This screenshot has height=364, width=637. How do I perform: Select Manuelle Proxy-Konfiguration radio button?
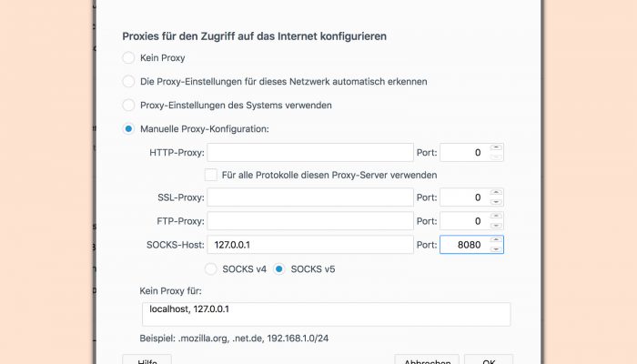click(128, 129)
